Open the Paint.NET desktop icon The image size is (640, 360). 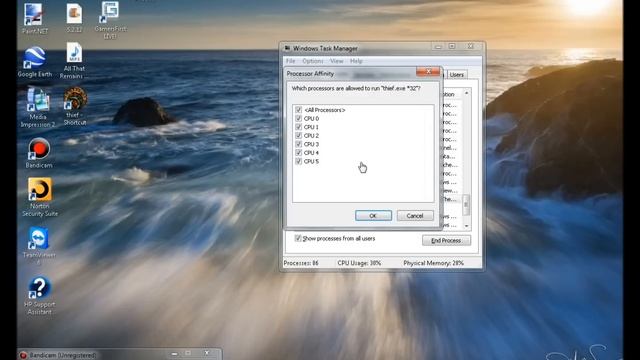34,18
